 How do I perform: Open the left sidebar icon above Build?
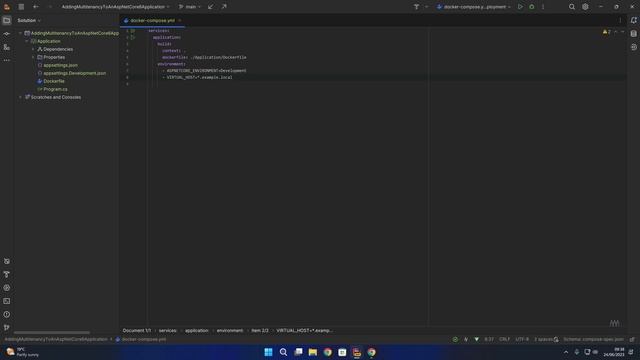point(7,261)
